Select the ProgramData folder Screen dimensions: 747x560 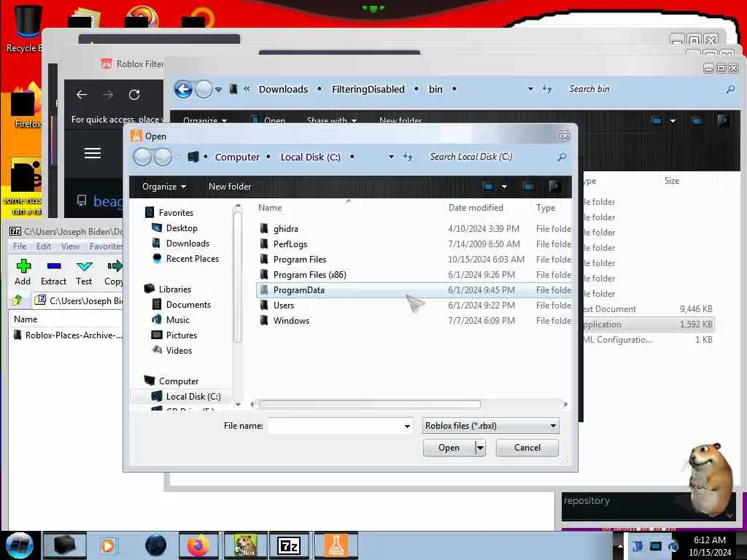point(414,290)
